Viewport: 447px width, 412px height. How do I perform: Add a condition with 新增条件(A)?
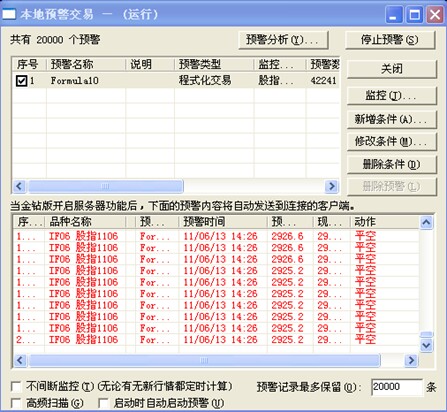click(x=392, y=119)
